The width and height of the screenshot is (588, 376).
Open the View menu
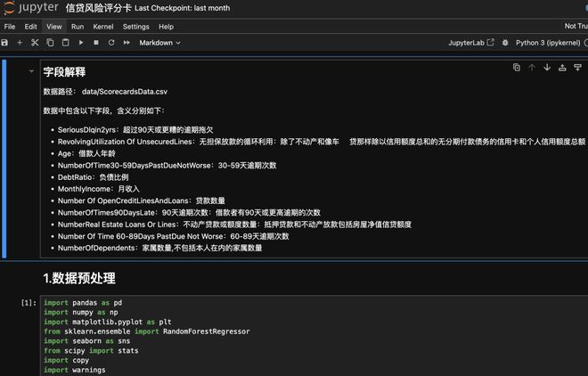[x=54, y=27]
